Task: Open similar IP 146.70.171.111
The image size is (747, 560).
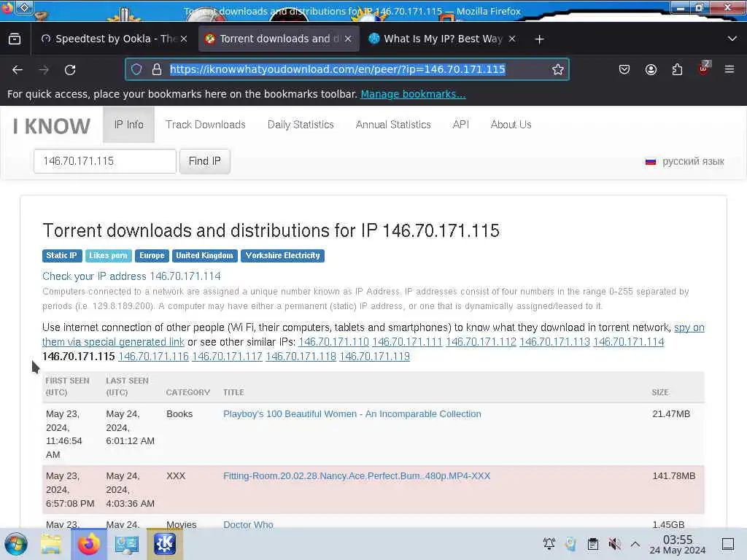Action: [x=407, y=342]
